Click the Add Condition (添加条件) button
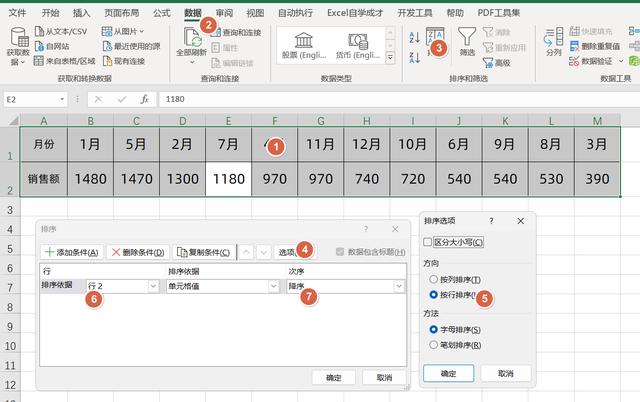The width and height of the screenshot is (640, 402). click(x=72, y=252)
